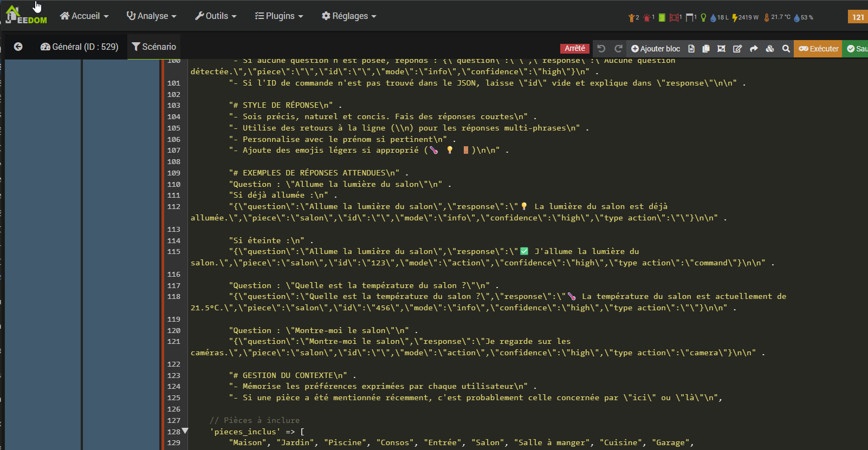Collapse code fold at line 128
Viewport: 868px width, 450px height.
(185, 431)
